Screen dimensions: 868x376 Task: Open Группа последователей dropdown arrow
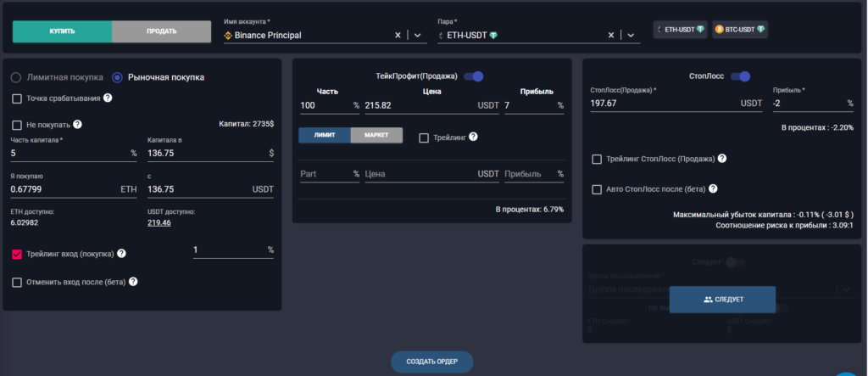[x=847, y=289]
